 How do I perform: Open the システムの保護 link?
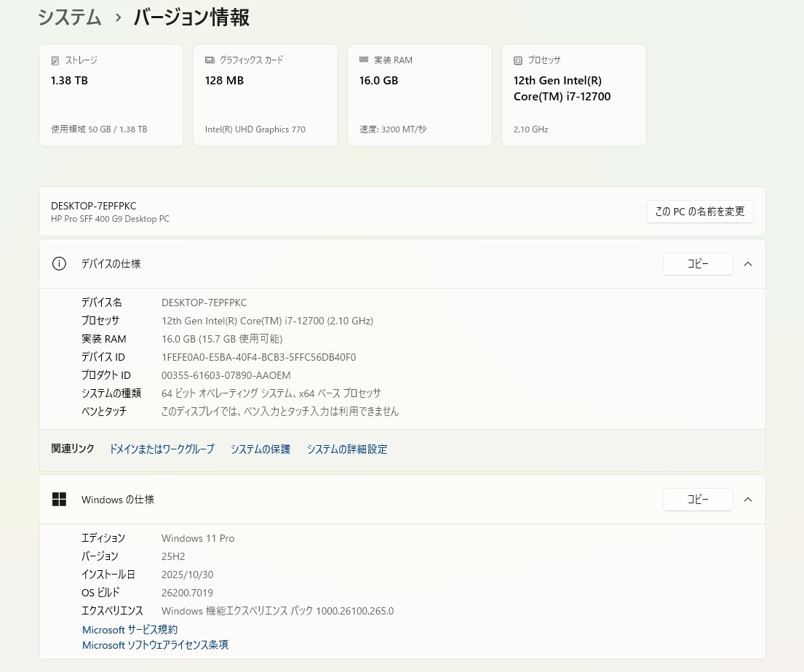pyautogui.click(x=260, y=449)
